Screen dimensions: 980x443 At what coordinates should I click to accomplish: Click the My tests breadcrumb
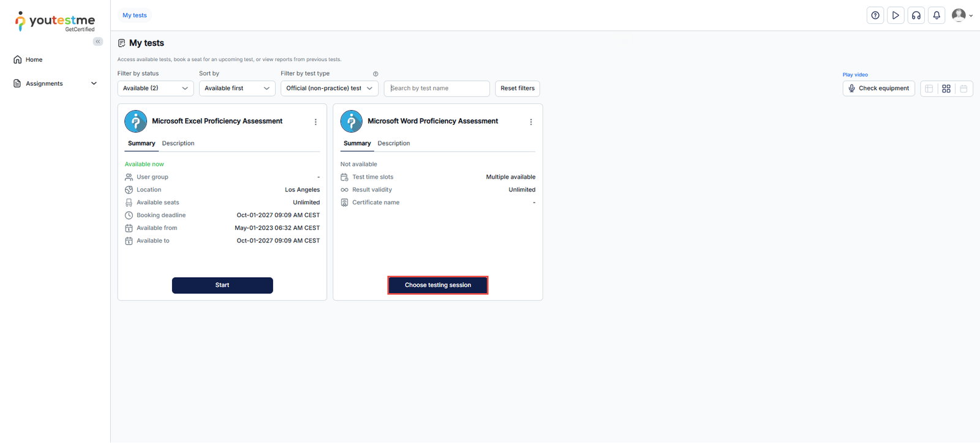coord(135,15)
